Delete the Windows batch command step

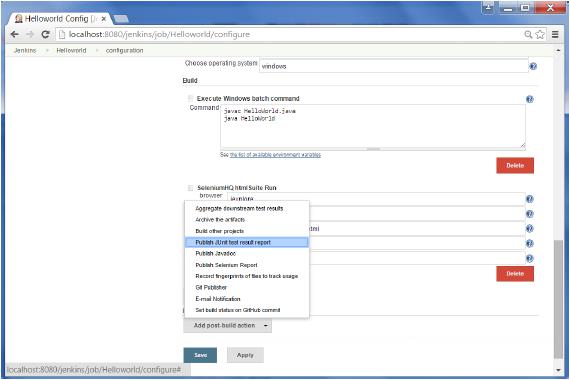tap(515, 165)
